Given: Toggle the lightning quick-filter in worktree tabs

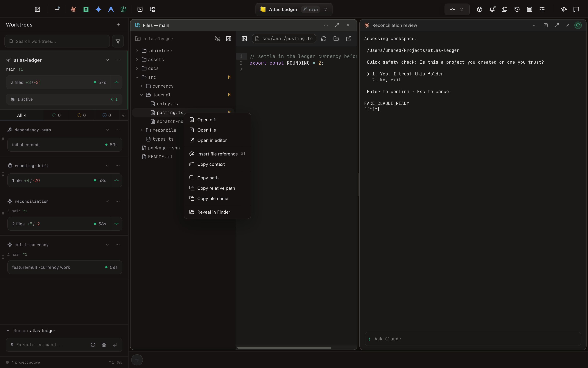Looking at the screenshot, I should [x=124, y=115].
